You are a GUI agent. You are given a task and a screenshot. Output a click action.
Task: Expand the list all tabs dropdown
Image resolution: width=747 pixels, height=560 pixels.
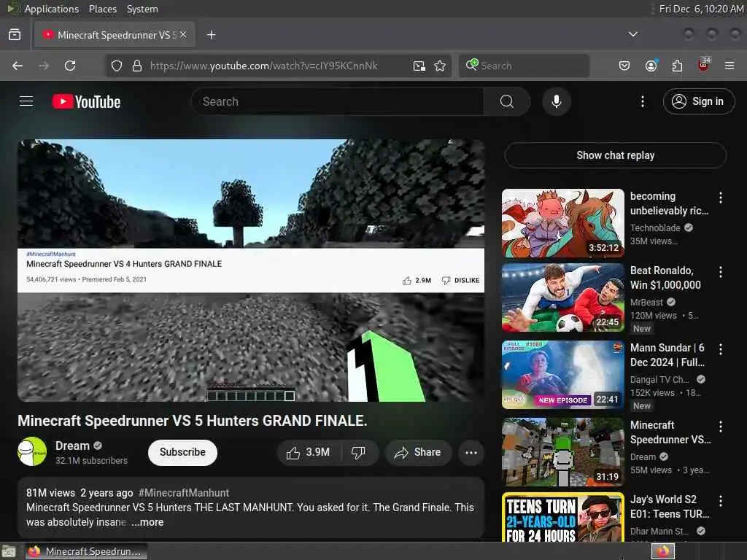point(632,34)
